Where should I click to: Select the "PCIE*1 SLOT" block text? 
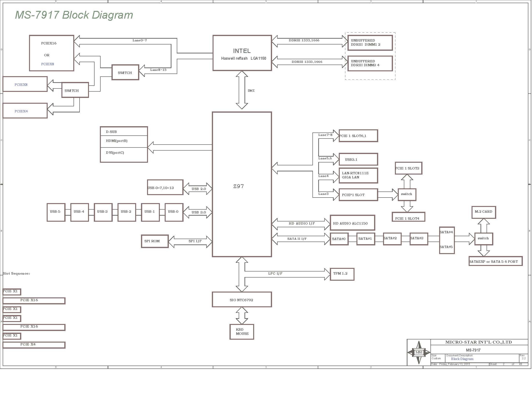coord(353,195)
